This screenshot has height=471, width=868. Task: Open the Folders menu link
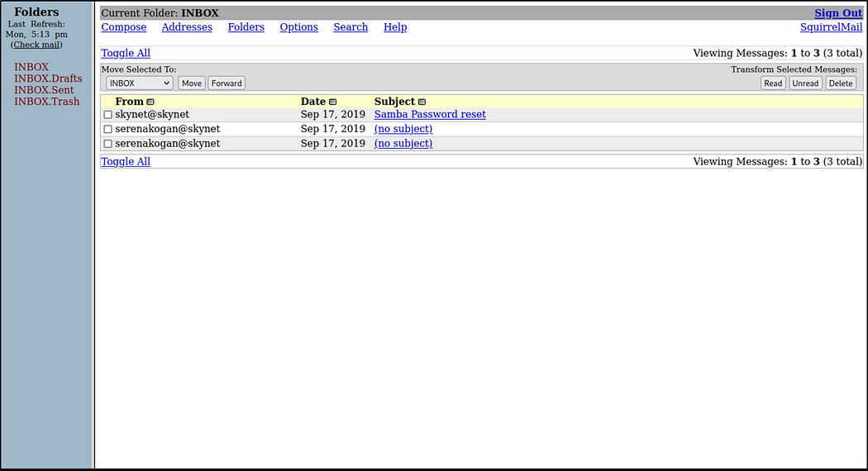pyautogui.click(x=246, y=27)
